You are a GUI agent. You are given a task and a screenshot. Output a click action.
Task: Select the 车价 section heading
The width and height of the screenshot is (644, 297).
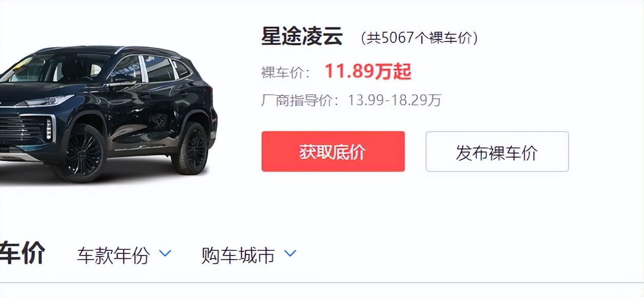tap(22, 253)
